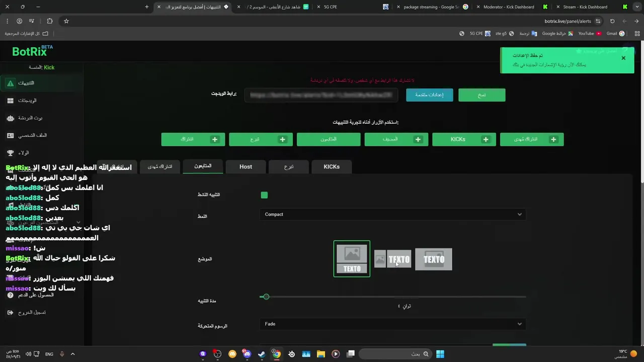This screenshot has height=362, width=644.
Task: Click the blurred widget URL field
Action: tap(321, 95)
